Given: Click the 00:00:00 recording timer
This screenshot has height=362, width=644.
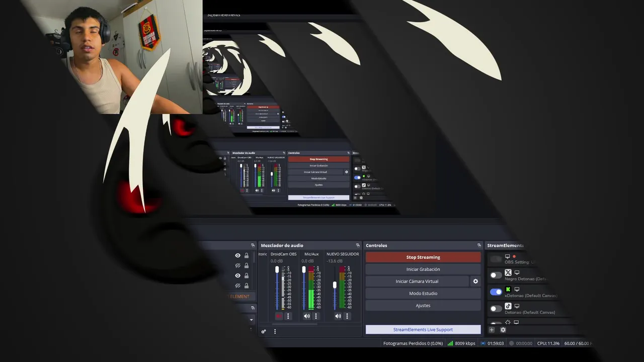Looking at the screenshot, I should pos(524,343).
